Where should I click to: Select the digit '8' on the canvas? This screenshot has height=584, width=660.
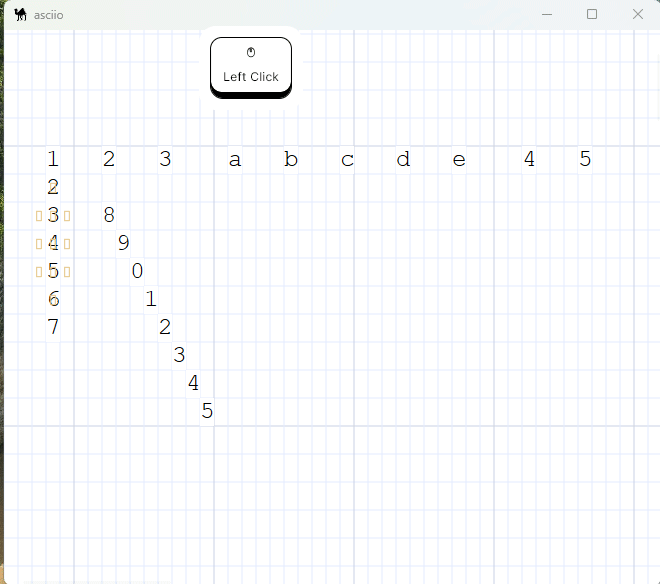tap(109, 215)
